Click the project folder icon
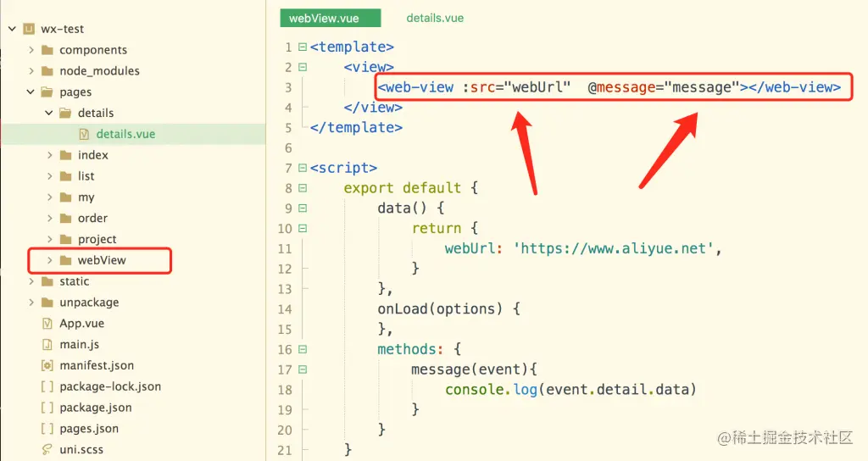This screenshot has width=868, height=461. pos(66,239)
